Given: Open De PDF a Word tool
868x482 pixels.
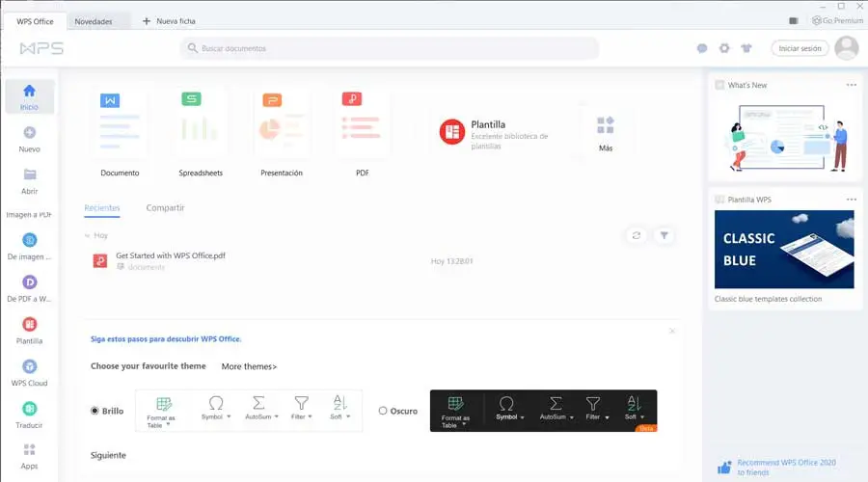Looking at the screenshot, I should (29, 288).
